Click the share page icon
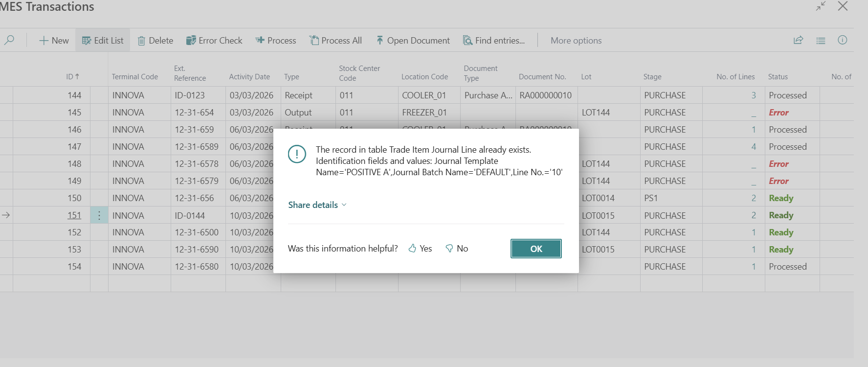 798,40
